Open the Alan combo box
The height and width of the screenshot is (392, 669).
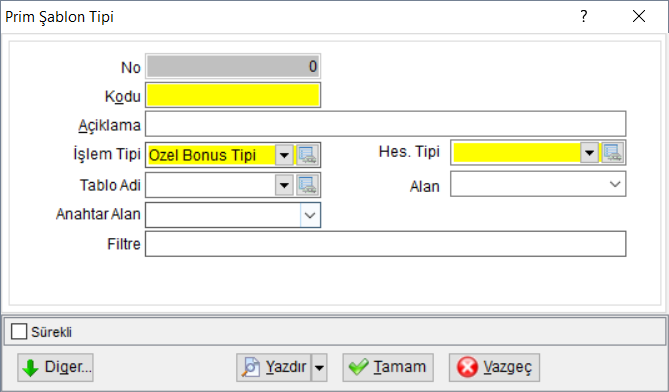[538, 184]
